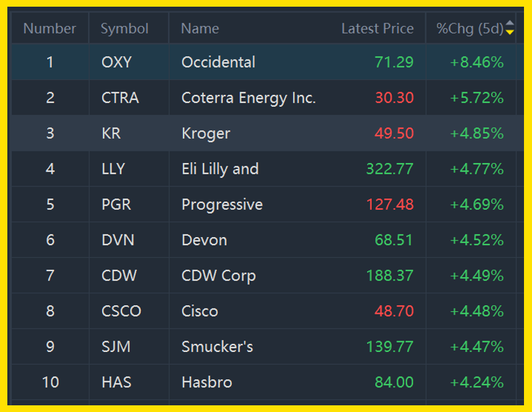This screenshot has height=412, width=532.
Task: Click the price 188.37
Action: pyautogui.click(x=390, y=276)
